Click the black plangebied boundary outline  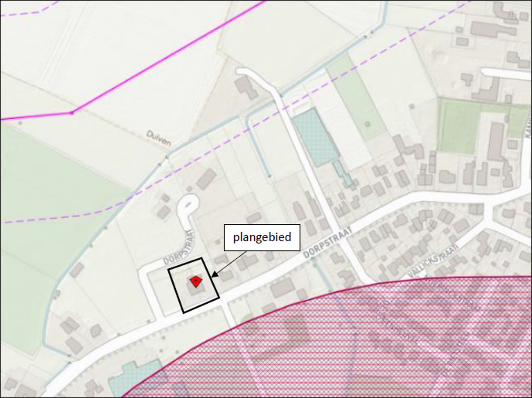point(194,285)
